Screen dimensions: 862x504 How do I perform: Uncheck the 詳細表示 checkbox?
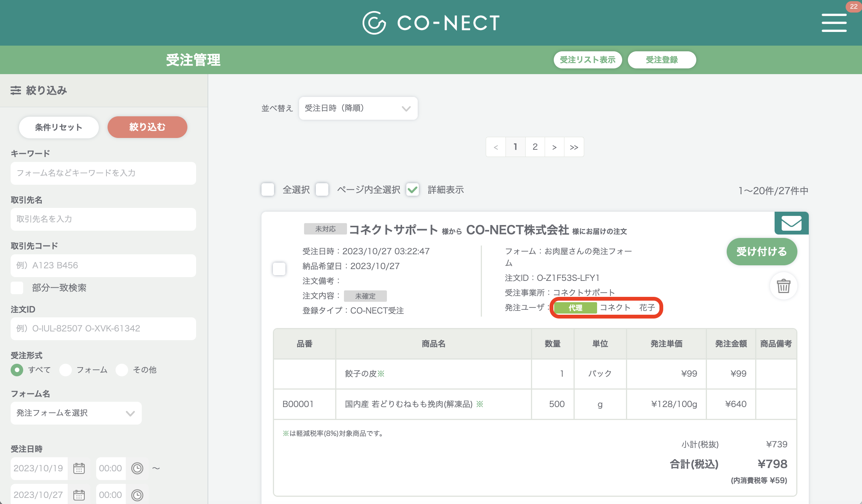click(412, 190)
